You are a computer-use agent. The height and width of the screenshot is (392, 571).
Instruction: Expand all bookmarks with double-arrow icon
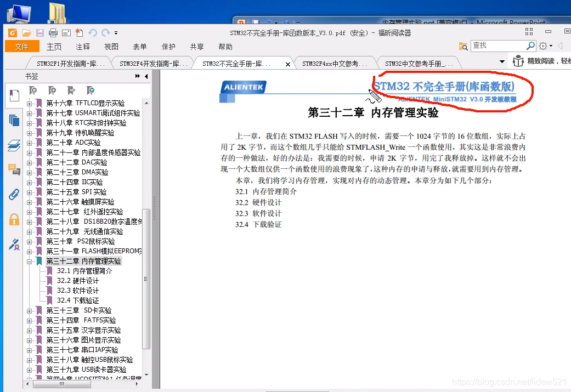[x=137, y=76]
